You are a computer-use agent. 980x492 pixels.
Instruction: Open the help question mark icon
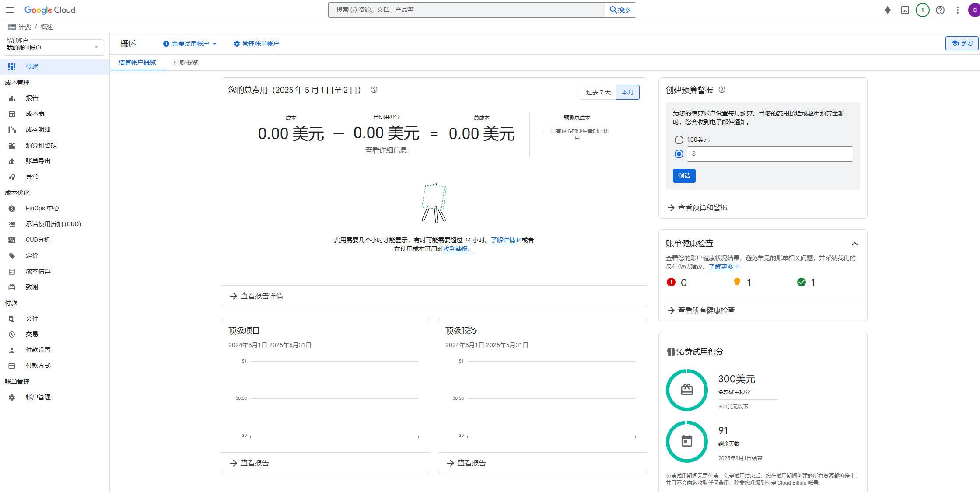(940, 10)
